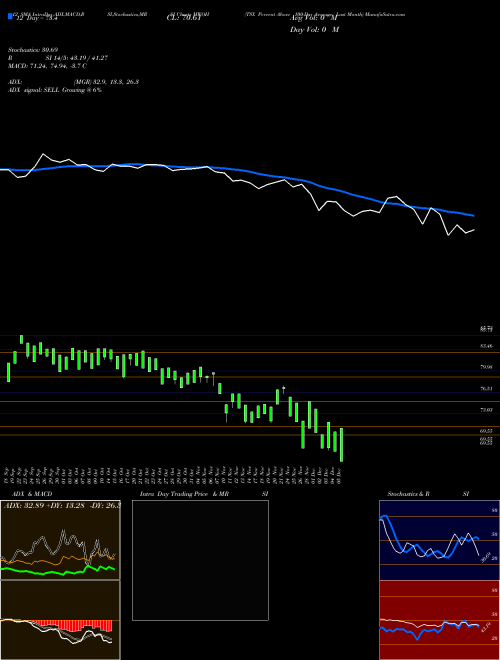Click the 79.96 price axis label
This screenshot has height=660, width=500.
[x=486, y=367]
